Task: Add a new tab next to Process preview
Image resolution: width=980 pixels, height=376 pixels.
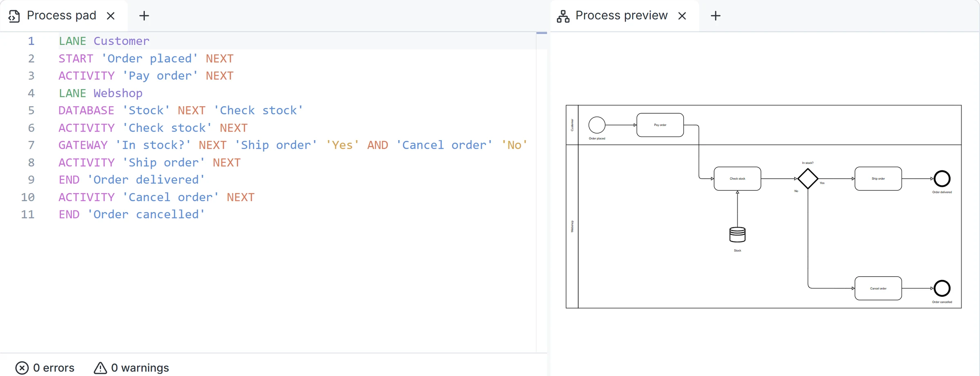Action: pos(715,16)
